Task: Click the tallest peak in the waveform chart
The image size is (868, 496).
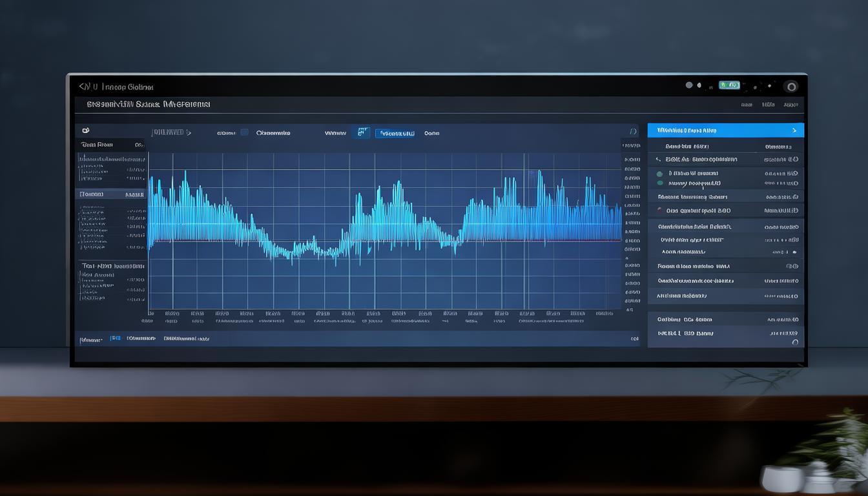Action: click(539, 172)
